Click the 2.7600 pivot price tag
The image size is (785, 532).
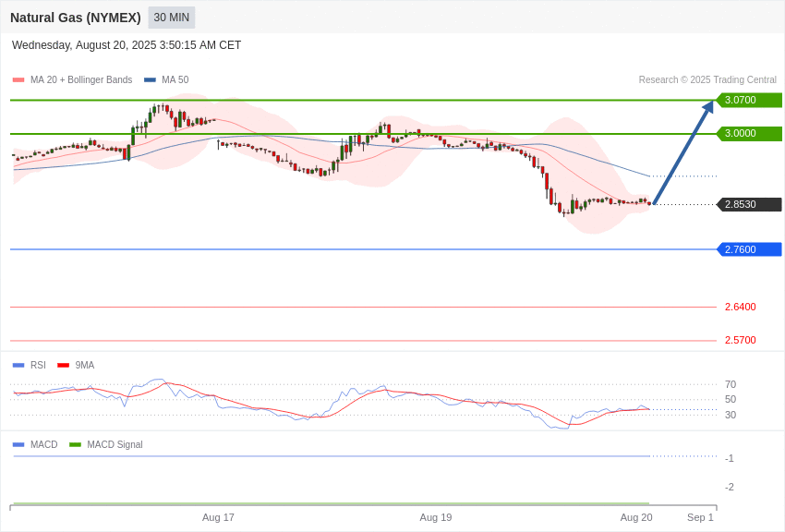[750, 249]
